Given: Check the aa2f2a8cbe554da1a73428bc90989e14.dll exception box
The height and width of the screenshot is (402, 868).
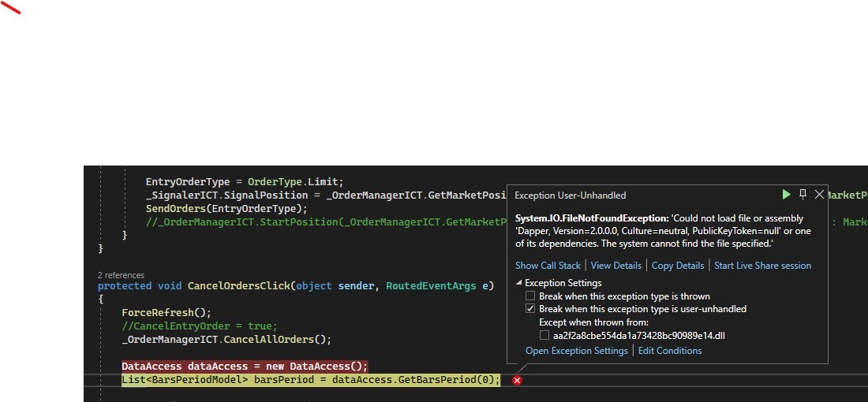Looking at the screenshot, I should [544, 335].
